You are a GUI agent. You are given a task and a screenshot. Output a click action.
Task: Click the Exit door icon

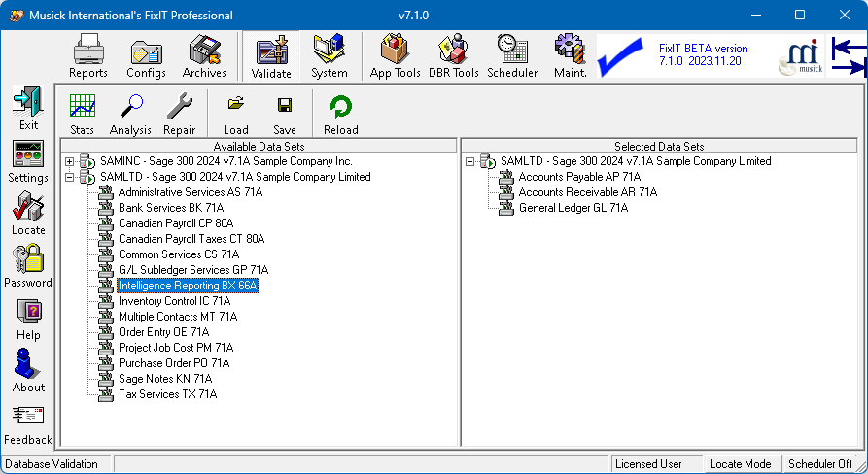[28, 109]
